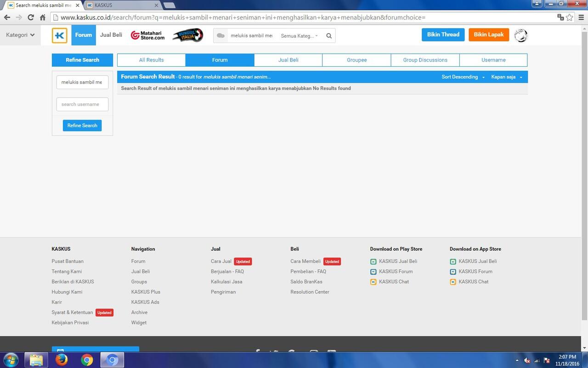Click the muted volume tray icon
Viewport: 588px width, 368px height.
527,360
